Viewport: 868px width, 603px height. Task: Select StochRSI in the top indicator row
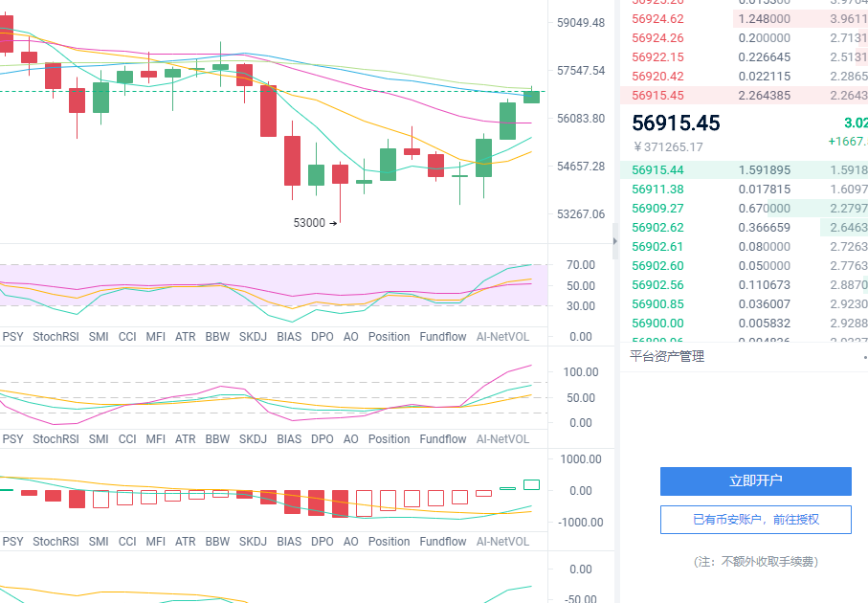point(56,337)
